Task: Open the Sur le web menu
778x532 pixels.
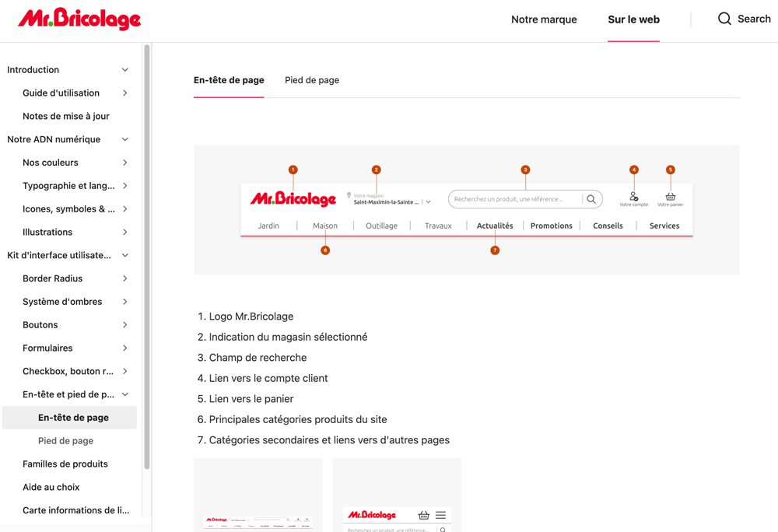Action: [633, 19]
